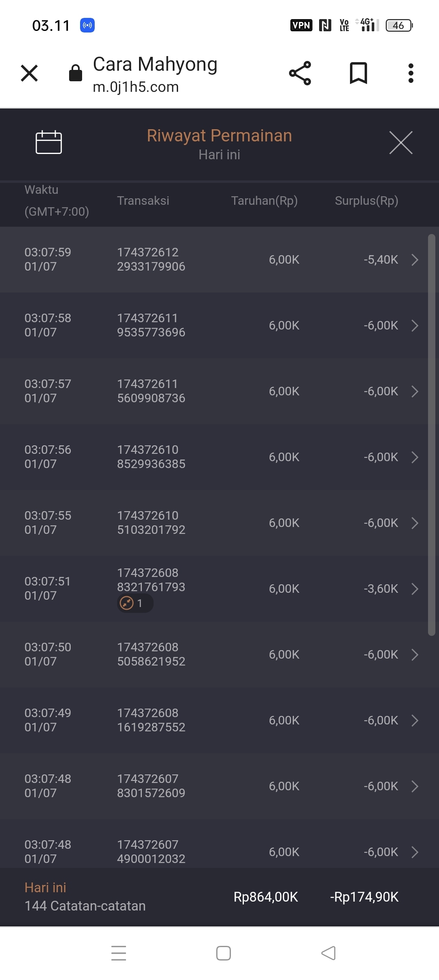The width and height of the screenshot is (439, 980).
Task: Expand the 03:07:51 record showing -3,60K
Action: pos(415,589)
